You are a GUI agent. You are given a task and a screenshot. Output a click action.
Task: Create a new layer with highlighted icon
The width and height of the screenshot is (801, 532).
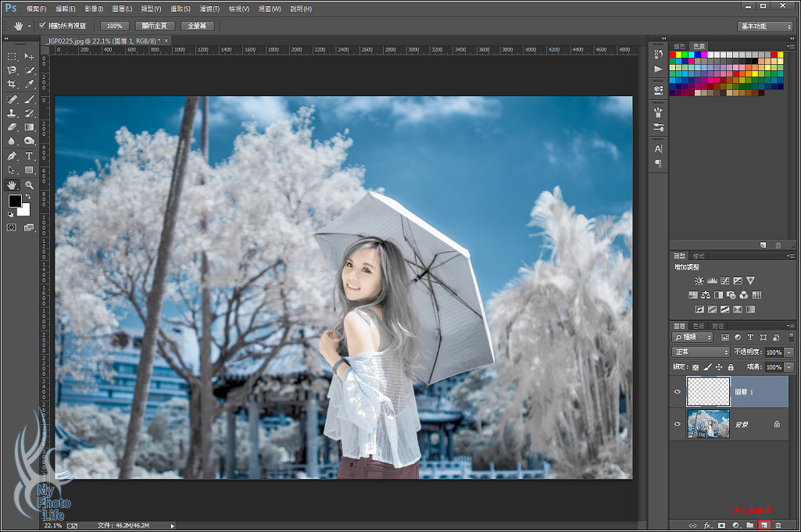tap(763, 525)
